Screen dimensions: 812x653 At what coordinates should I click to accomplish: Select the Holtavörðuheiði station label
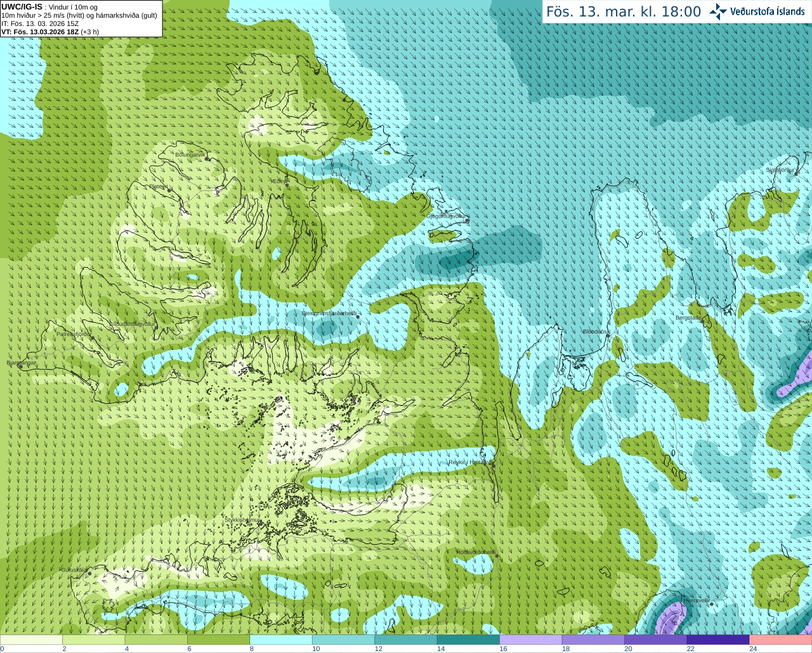pyautogui.click(x=476, y=552)
